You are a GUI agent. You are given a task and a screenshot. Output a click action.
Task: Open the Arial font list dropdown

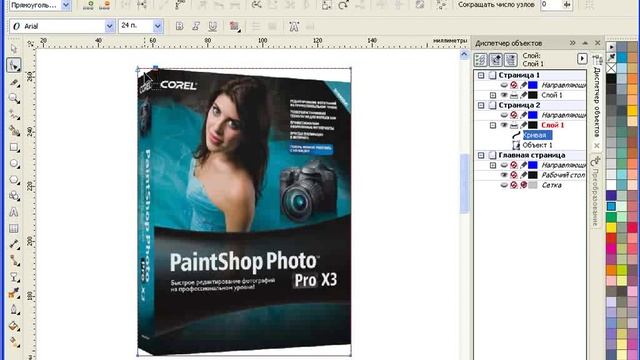coord(109,26)
